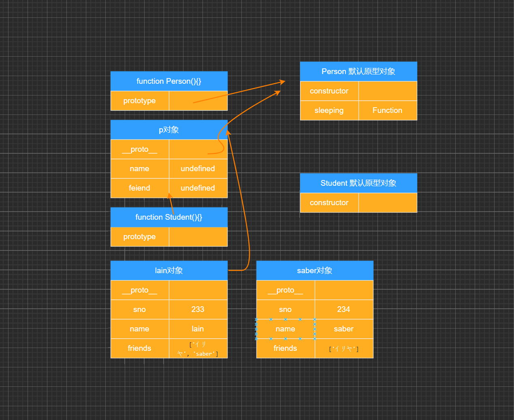The image size is (514, 420).
Task: Select the ['イリヤ'] friends value in saber对象
Action: click(344, 348)
